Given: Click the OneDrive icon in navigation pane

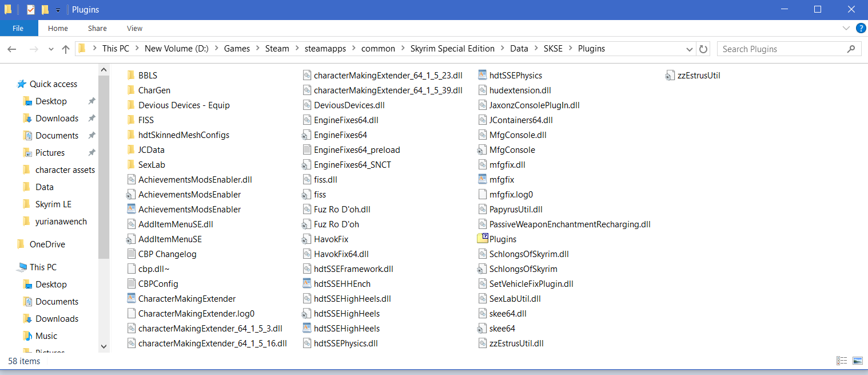Looking at the screenshot, I should [x=22, y=244].
